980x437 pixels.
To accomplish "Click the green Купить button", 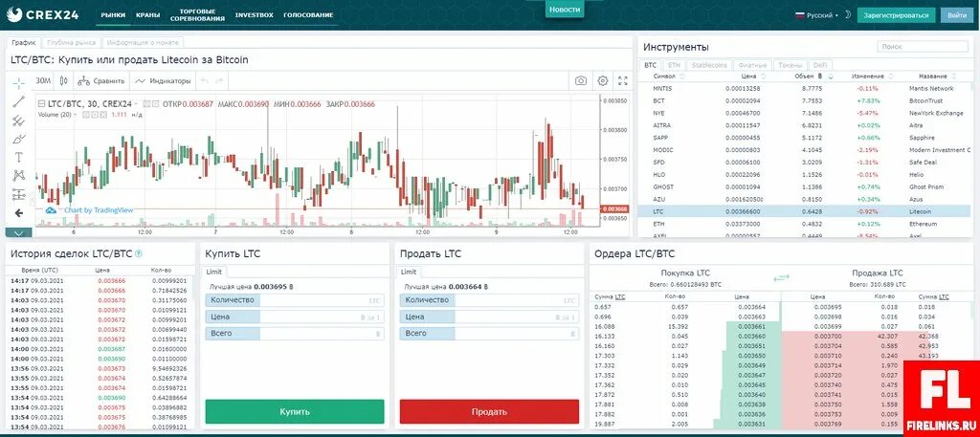I will [x=295, y=412].
